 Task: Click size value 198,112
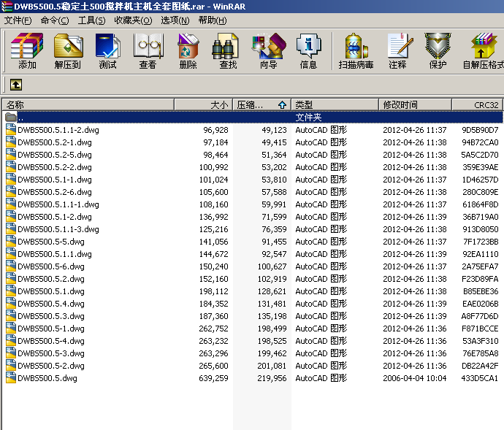pyautogui.click(x=213, y=291)
